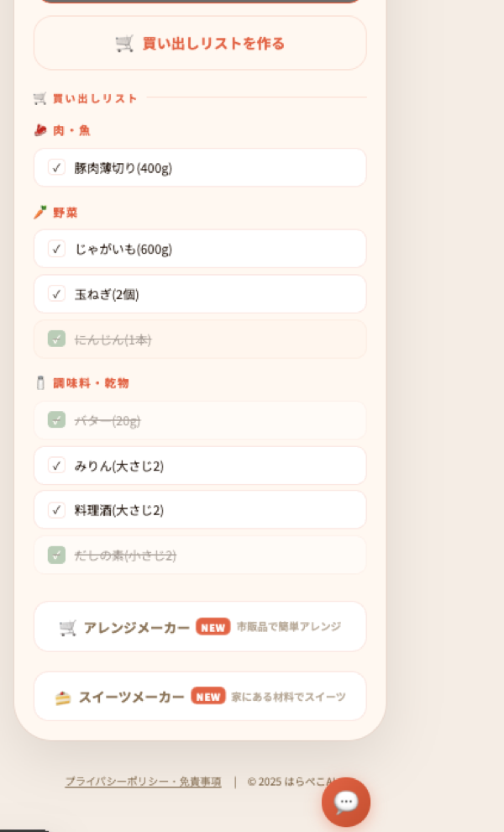Restore the crossed-out だしの素(小さじ2)
Screen dimensions: 504x832
coord(56,555)
